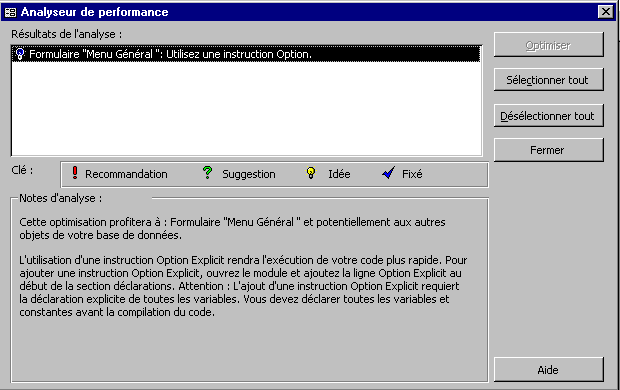
Task: Click the Désélectionner tout button
Action: click(x=548, y=116)
